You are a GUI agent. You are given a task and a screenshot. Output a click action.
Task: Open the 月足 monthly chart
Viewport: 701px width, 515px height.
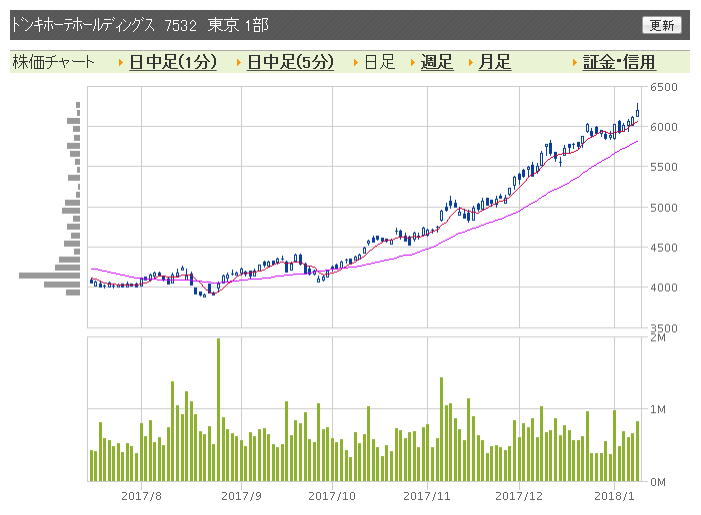point(494,62)
